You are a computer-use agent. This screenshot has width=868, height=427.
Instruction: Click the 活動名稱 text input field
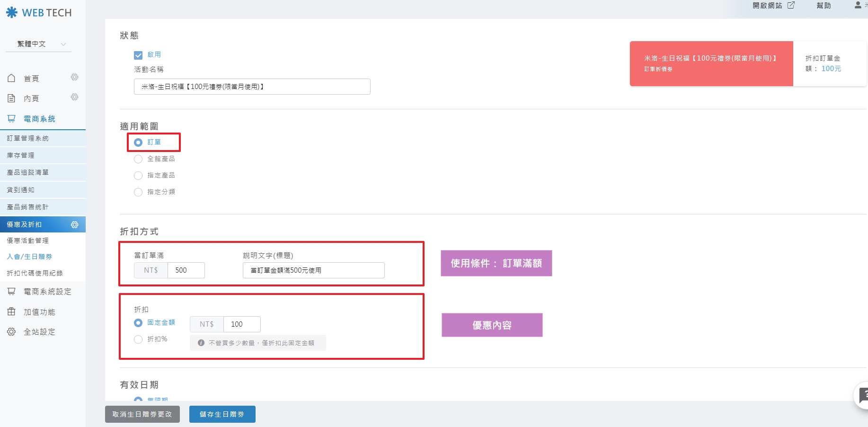click(252, 87)
